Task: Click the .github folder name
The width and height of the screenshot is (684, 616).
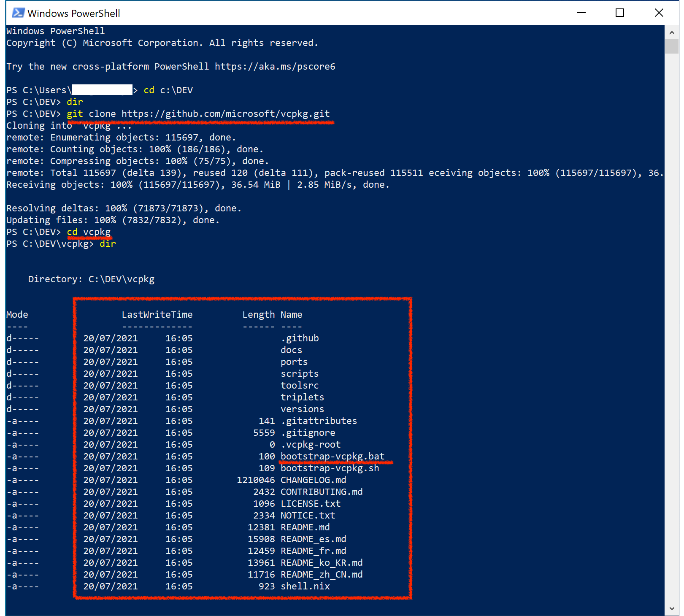Action: (x=300, y=338)
